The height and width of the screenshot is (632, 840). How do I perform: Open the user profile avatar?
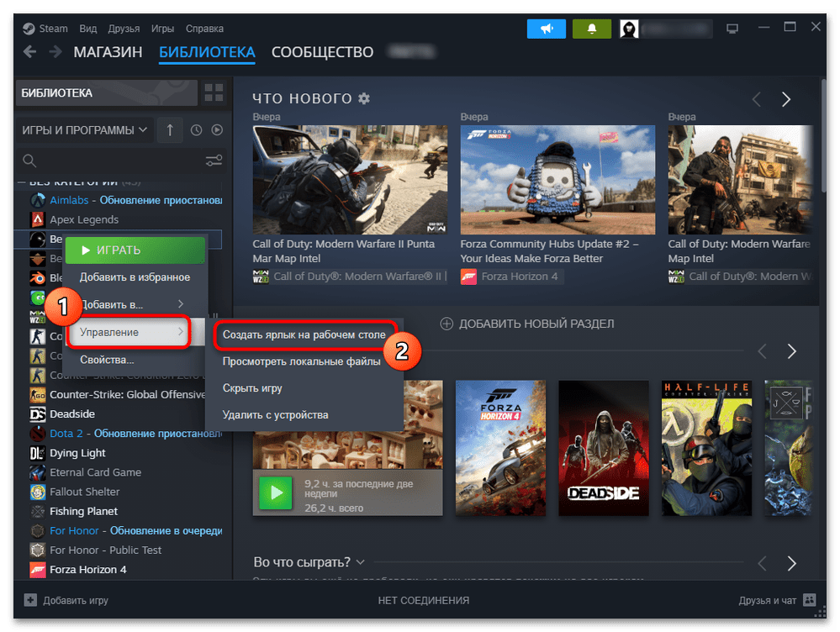(x=629, y=29)
